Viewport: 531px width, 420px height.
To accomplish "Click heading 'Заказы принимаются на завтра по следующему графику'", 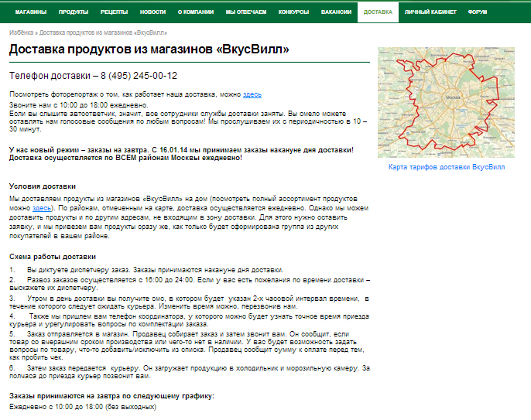I will 111,396.
